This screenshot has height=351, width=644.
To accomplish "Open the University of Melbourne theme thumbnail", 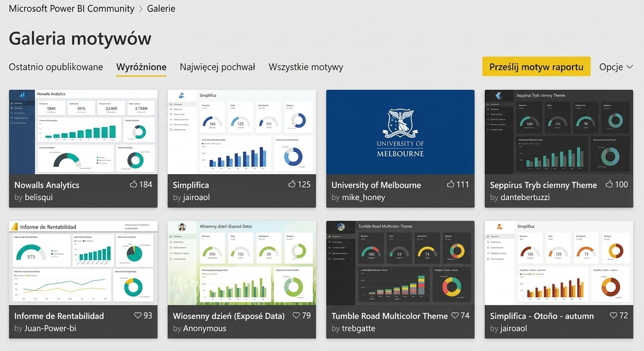I will [400, 132].
